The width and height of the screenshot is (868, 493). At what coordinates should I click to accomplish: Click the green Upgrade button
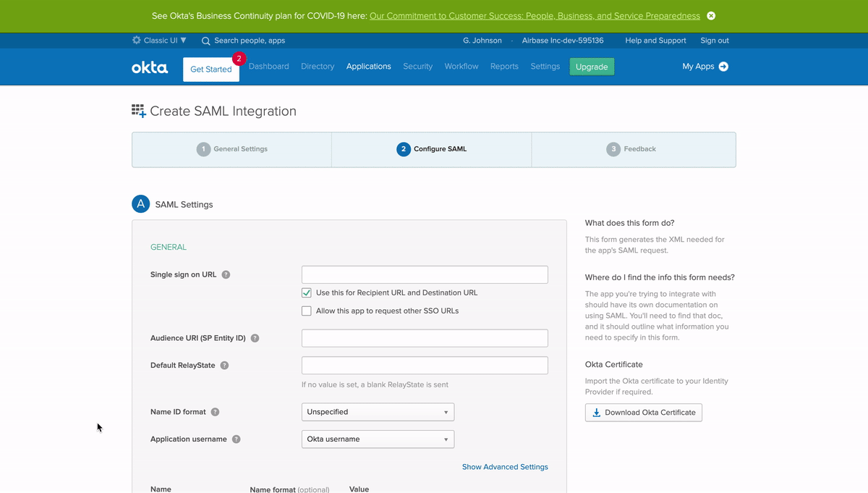(592, 67)
